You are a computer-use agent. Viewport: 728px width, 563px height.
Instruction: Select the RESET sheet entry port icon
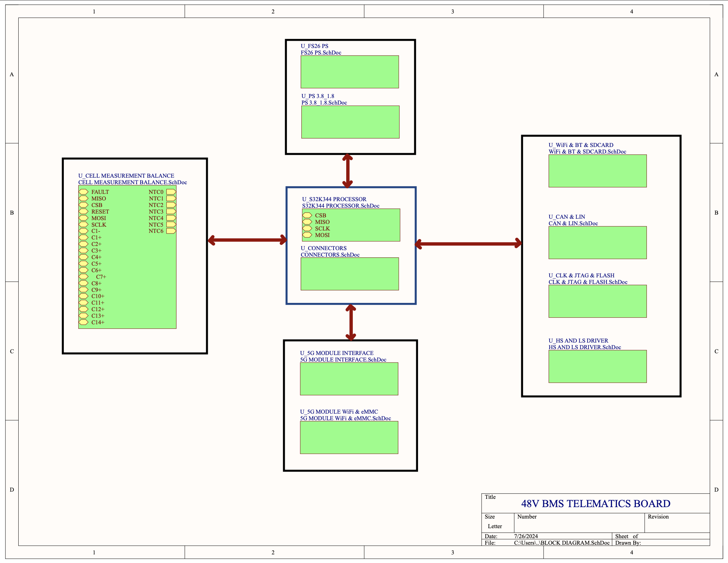tap(84, 211)
